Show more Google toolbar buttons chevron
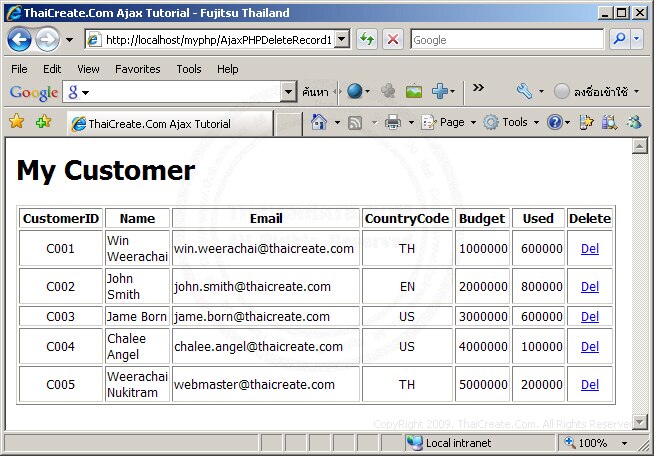Screen dimensions: 654x456 tap(478, 88)
